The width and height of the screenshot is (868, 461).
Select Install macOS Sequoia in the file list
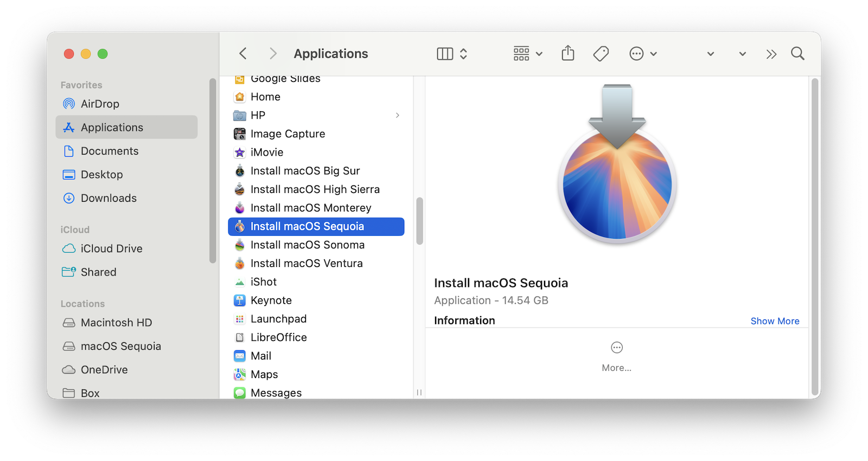point(316,226)
